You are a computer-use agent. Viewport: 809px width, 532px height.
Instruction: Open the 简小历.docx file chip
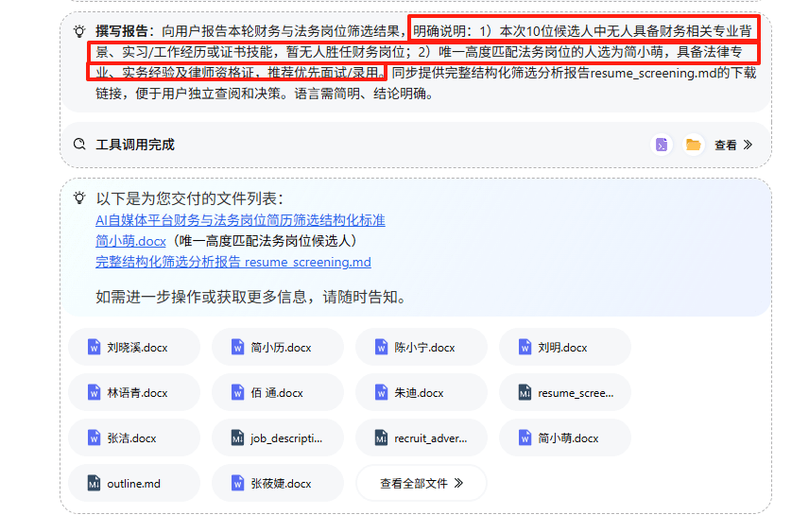278,348
